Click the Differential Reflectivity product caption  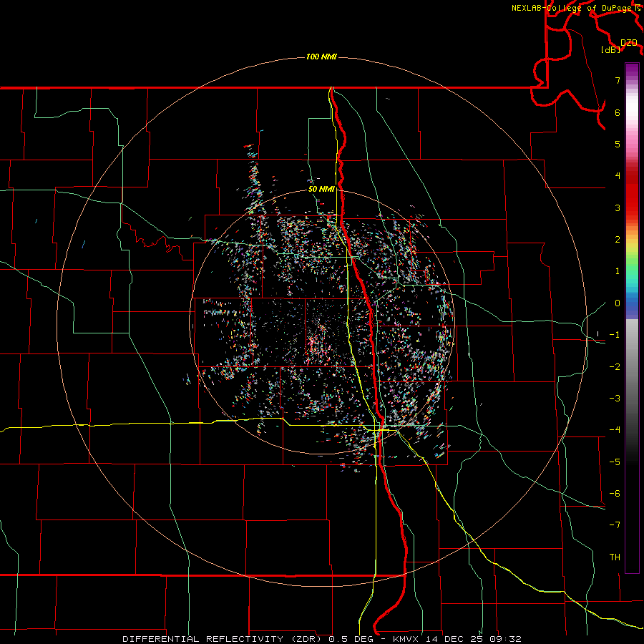point(322,639)
